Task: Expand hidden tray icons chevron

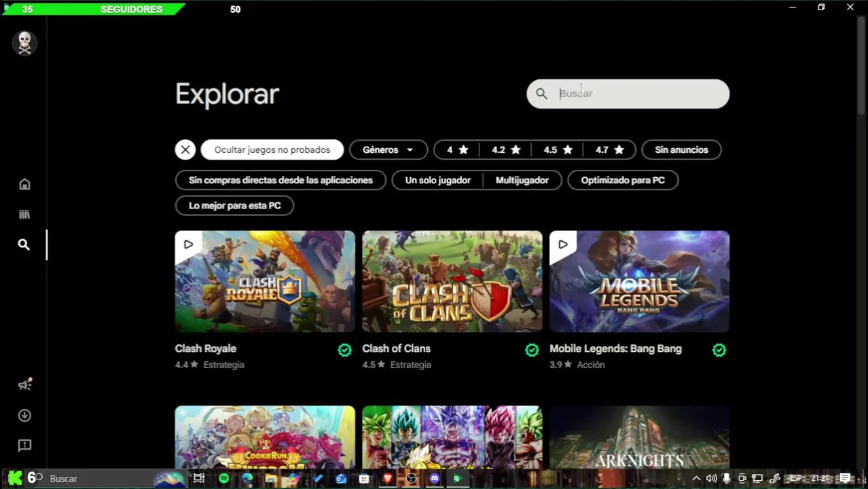Action: tap(696, 479)
